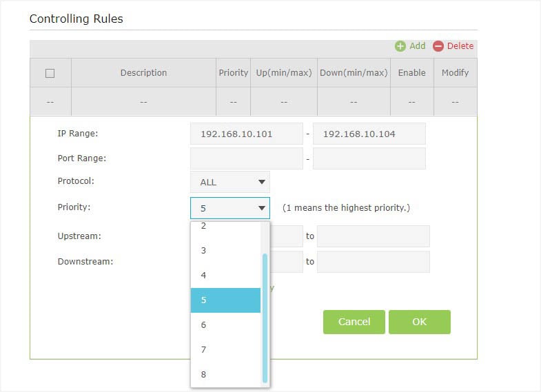The image size is (541, 392).
Task: Open the Protocol ALL dropdown
Action: click(229, 182)
